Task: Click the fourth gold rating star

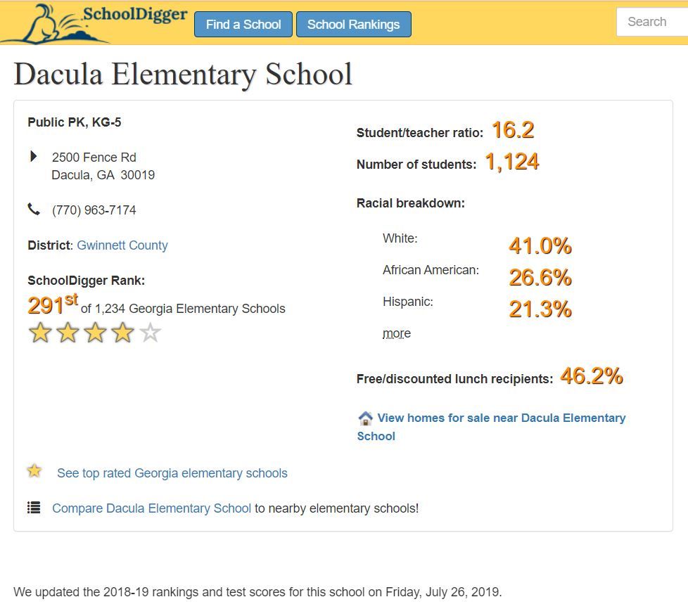Action: point(122,332)
